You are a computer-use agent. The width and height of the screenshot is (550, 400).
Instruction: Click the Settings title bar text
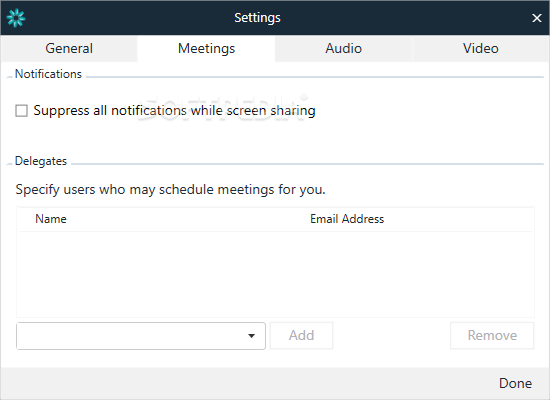257,18
